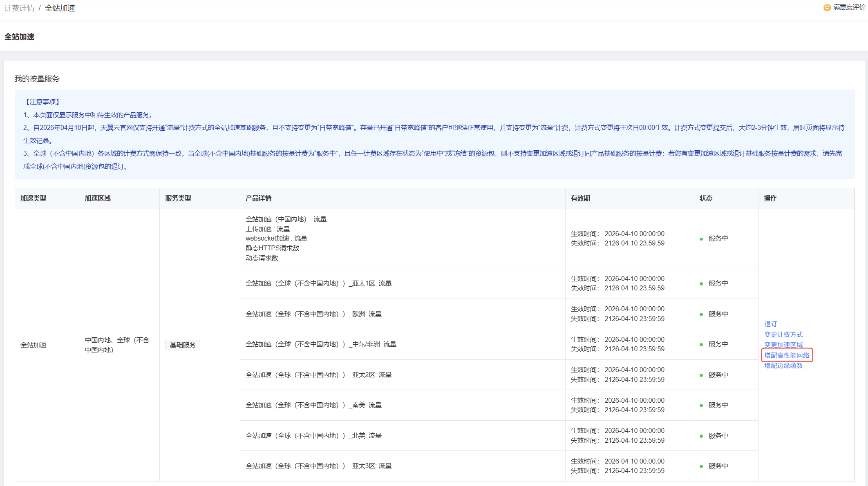Go back to 计费详情 breadcrumb
Image resolution: width=868 pixels, height=486 pixels.
(x=19, y=8)
